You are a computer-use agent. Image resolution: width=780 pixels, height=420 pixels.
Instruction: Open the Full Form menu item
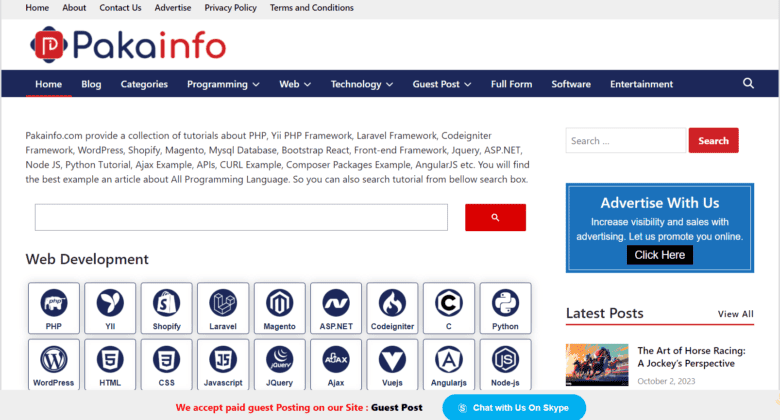(511, 84)
